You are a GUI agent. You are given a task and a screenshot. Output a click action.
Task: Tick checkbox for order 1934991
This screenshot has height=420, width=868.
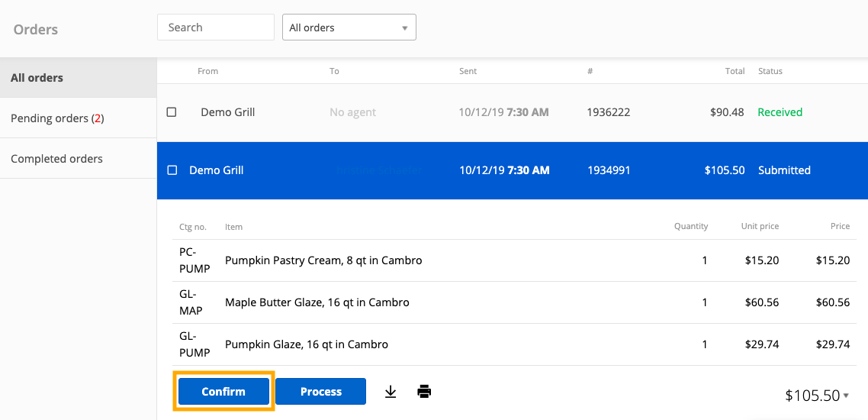click(172, 170)
